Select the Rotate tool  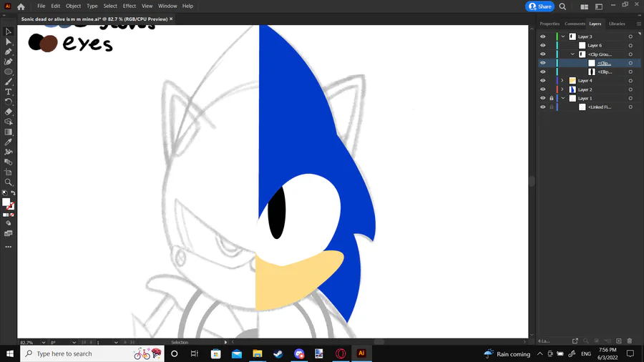[x=8, y=102]
